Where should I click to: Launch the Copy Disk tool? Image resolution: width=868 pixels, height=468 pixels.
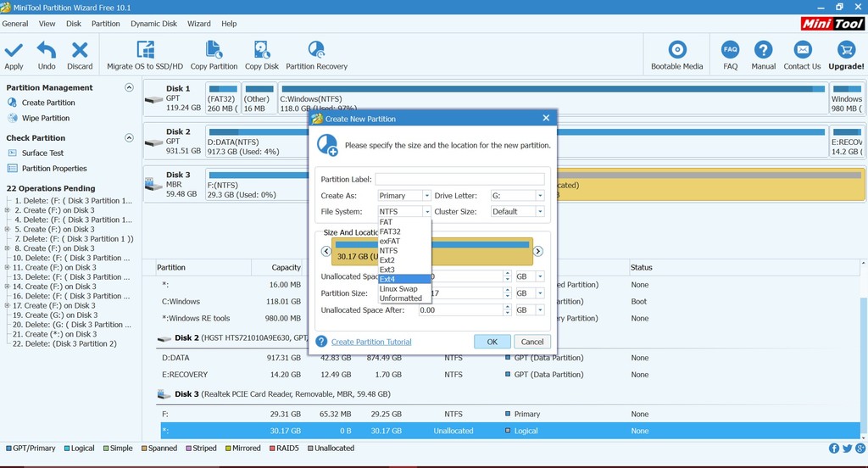pyautogui.click(x=262, y=51)
